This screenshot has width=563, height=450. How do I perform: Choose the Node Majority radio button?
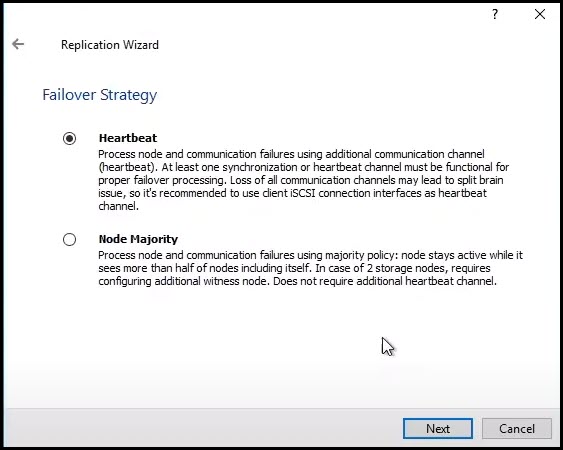click(69, 239)
